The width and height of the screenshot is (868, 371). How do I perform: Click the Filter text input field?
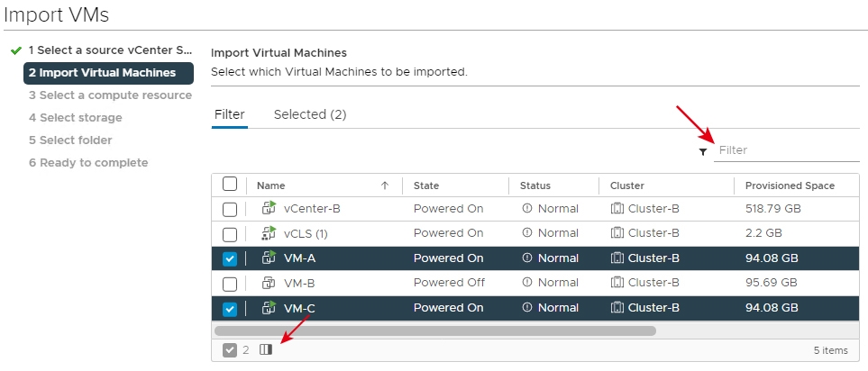coord(786,150)
